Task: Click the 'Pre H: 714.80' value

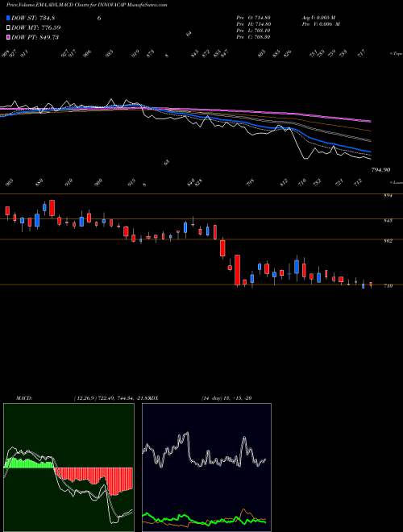Action: (253, 24)
